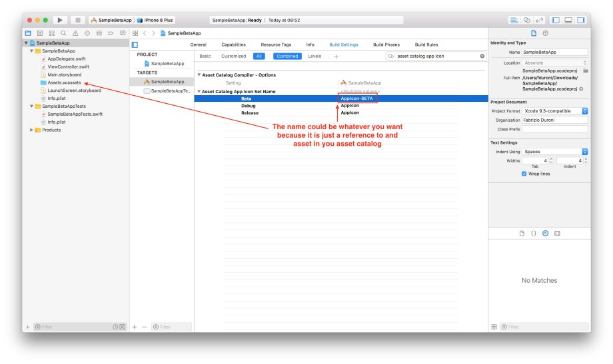Increment the Tab width stepper
613x364 pixels.
[551, 159]
